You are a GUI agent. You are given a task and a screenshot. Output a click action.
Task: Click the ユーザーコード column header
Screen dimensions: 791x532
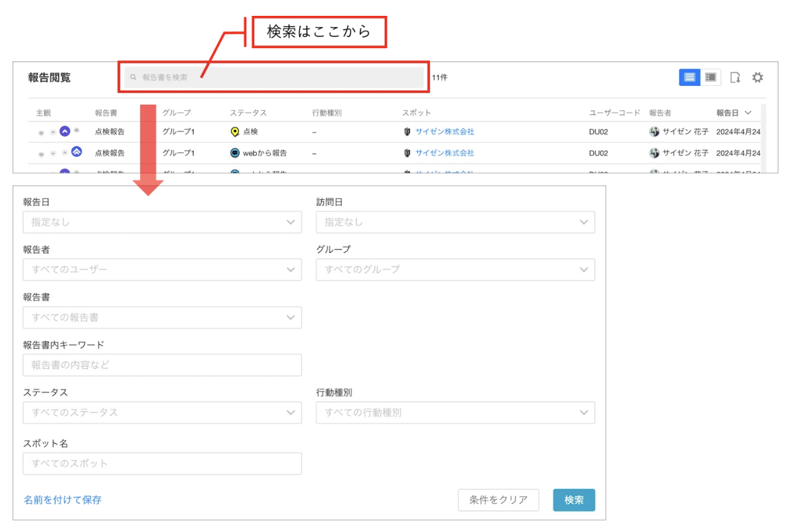[615, 113]
